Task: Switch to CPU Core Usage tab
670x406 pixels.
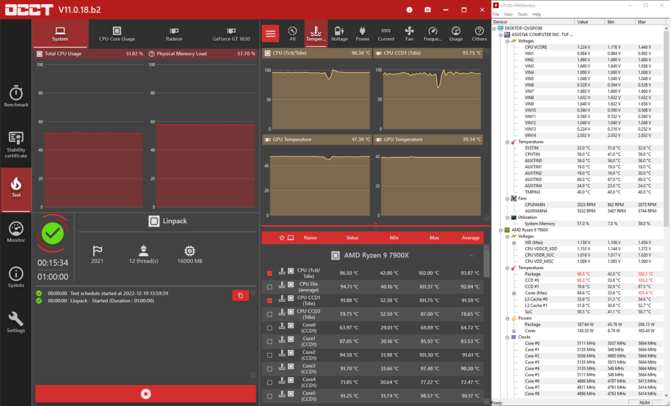Action: pos(117,34)
